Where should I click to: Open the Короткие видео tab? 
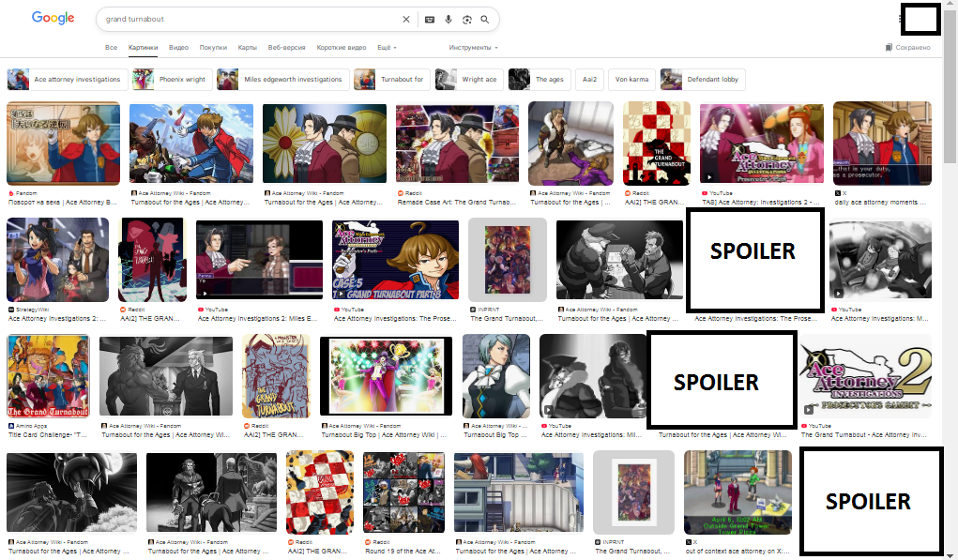[342, 48]
